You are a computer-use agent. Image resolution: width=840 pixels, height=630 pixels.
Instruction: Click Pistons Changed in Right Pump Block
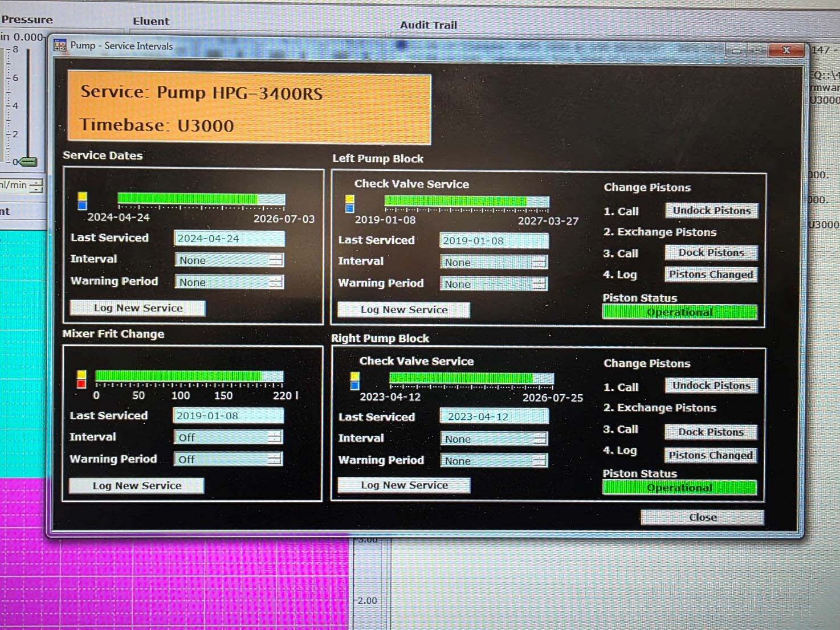pos(711,455)
